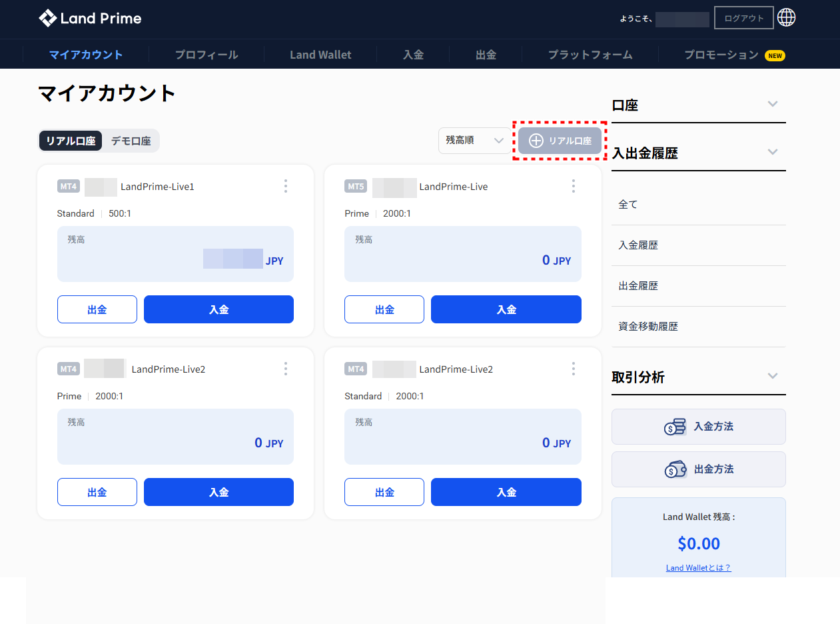Screen dimensions: 840x624
Task: Click 出金 on Prime LandPrime-Live2 account
Action: tap(97, 492)
